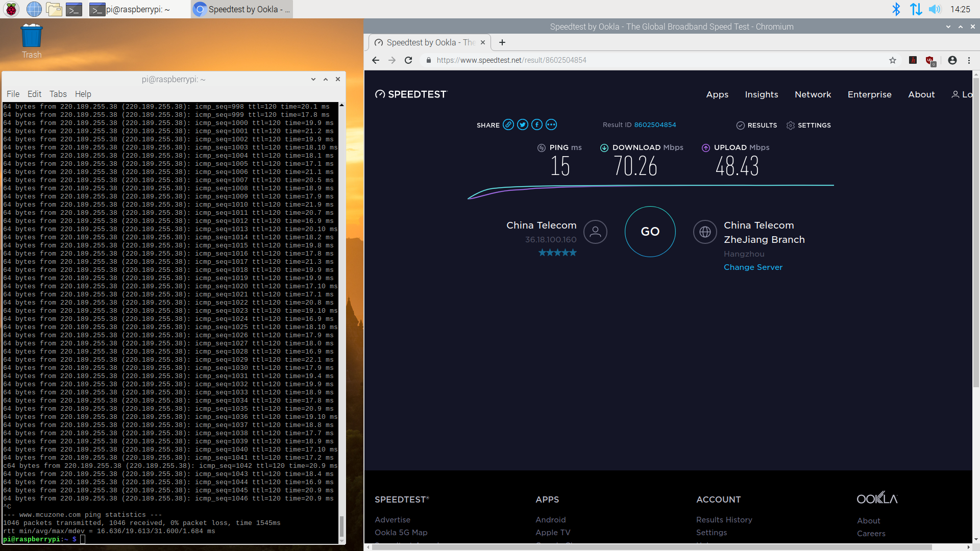Open About in the Speedtest navigation
980x551 pixels.
tap(921, 94)
